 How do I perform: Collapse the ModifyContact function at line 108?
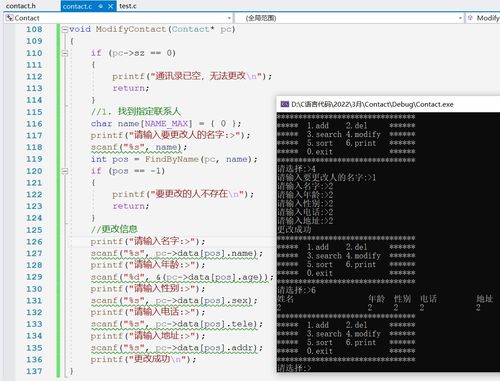coord(65,29)
